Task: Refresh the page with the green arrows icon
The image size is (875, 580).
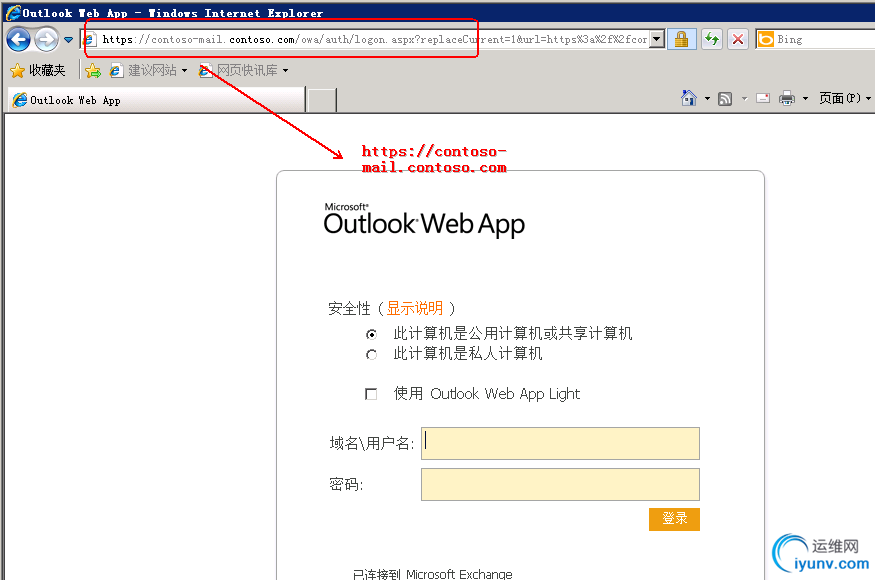Action: point(712,39)
